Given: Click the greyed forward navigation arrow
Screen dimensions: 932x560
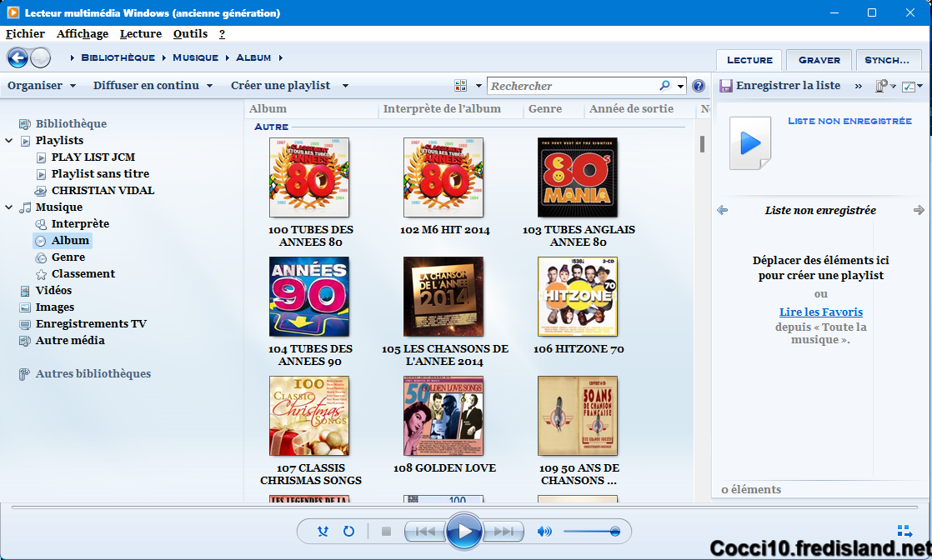Looking at the screenshot, I should point(40,57).
